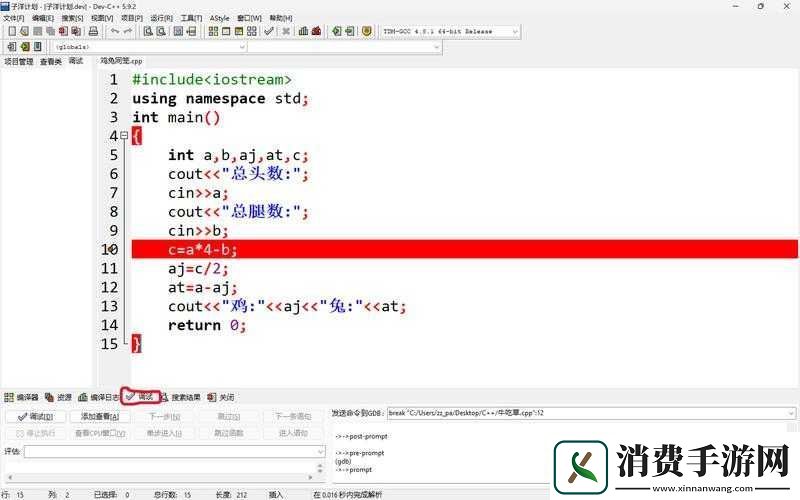Click the 添加查看[A] add watch button

(98, 416)
